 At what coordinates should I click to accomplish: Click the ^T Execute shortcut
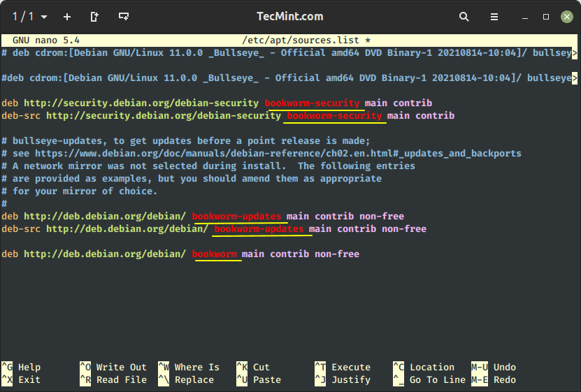(343, 367)
